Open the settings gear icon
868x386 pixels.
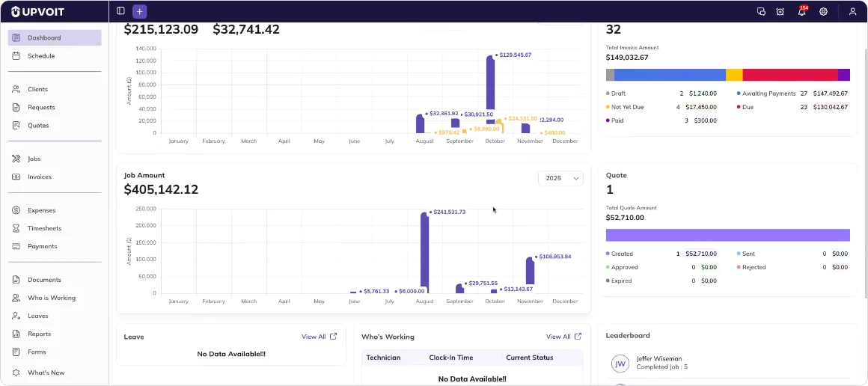click(823, 12)
